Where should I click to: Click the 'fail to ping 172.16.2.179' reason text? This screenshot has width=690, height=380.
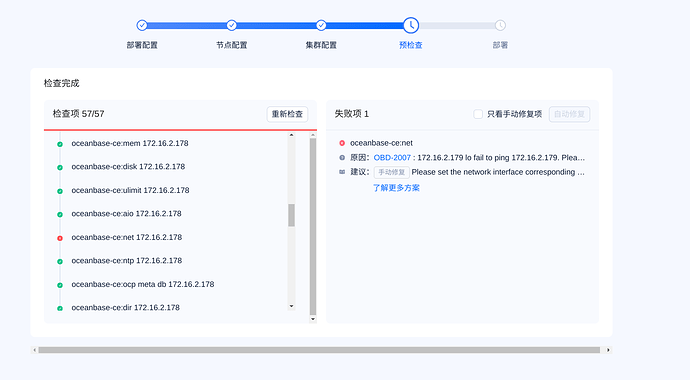coord(501,157)
